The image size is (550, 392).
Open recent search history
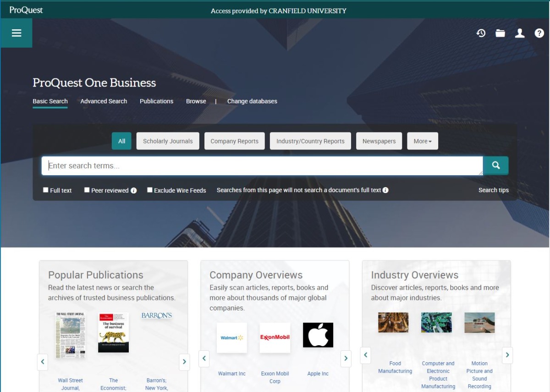(x=481, y=33)
